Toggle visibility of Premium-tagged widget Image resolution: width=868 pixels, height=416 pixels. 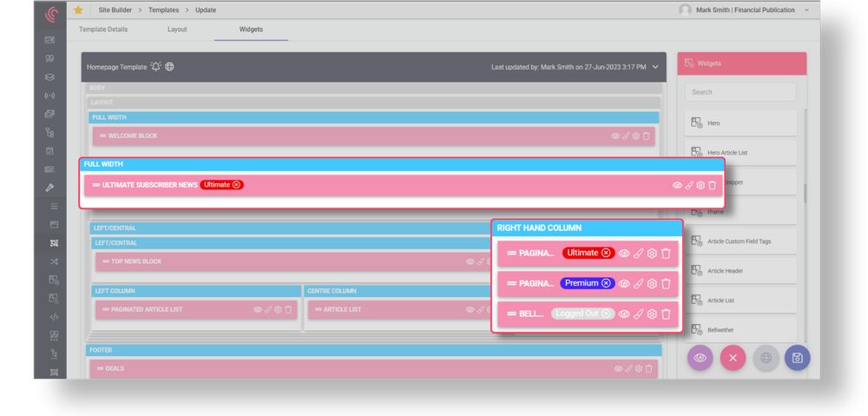coord(624,284)
